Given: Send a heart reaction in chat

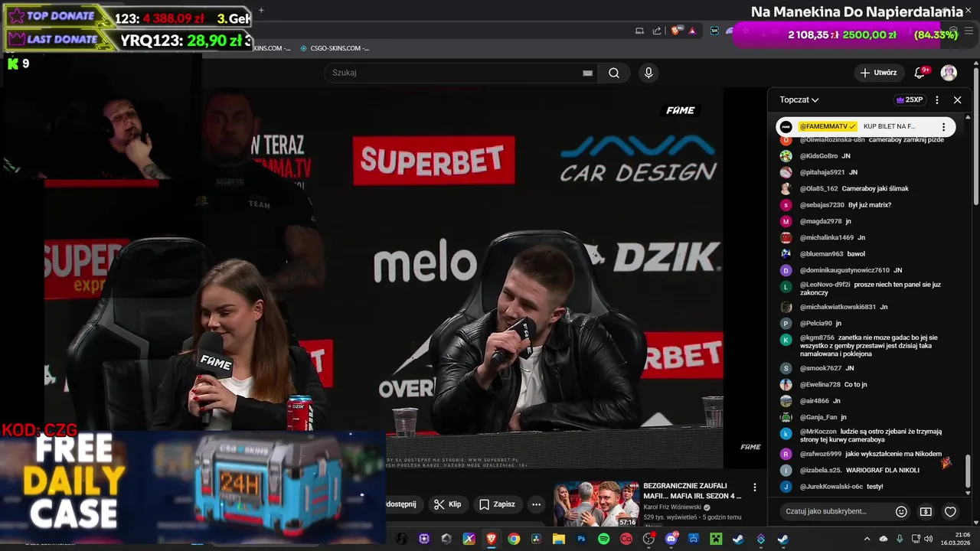Looking at the screenshot, I should pyautogui.click(x=950, y=511).
